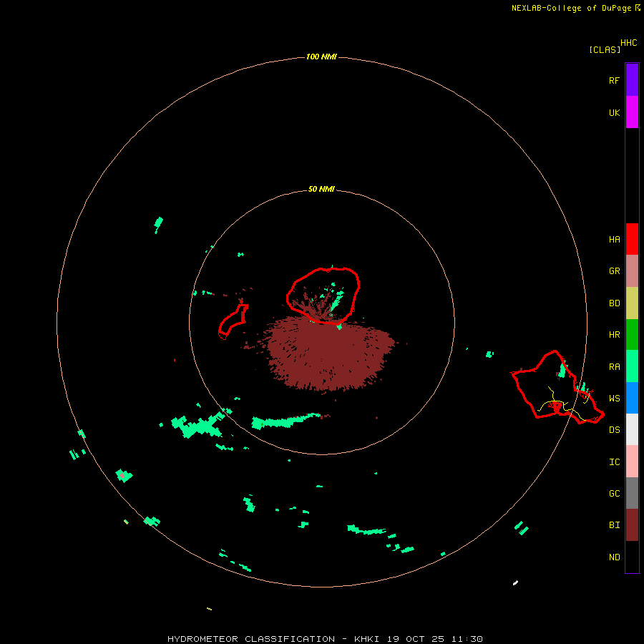
Task: Click the large red-outlined island near radar center
Action: 323,296
